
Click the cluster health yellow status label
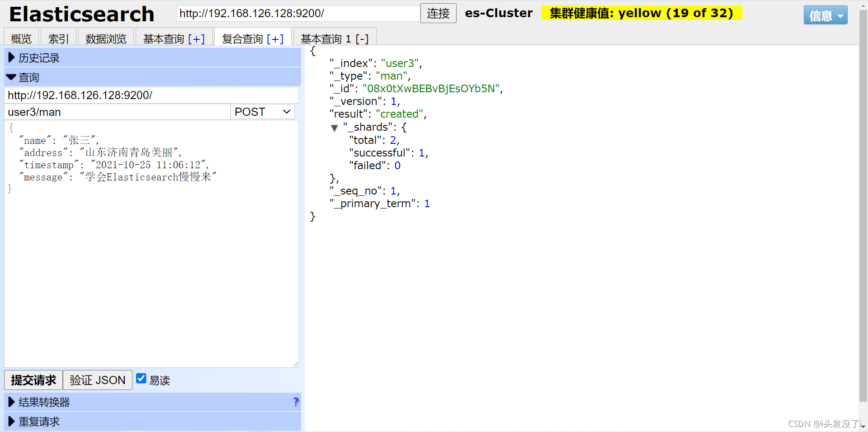tap(642, 13)
